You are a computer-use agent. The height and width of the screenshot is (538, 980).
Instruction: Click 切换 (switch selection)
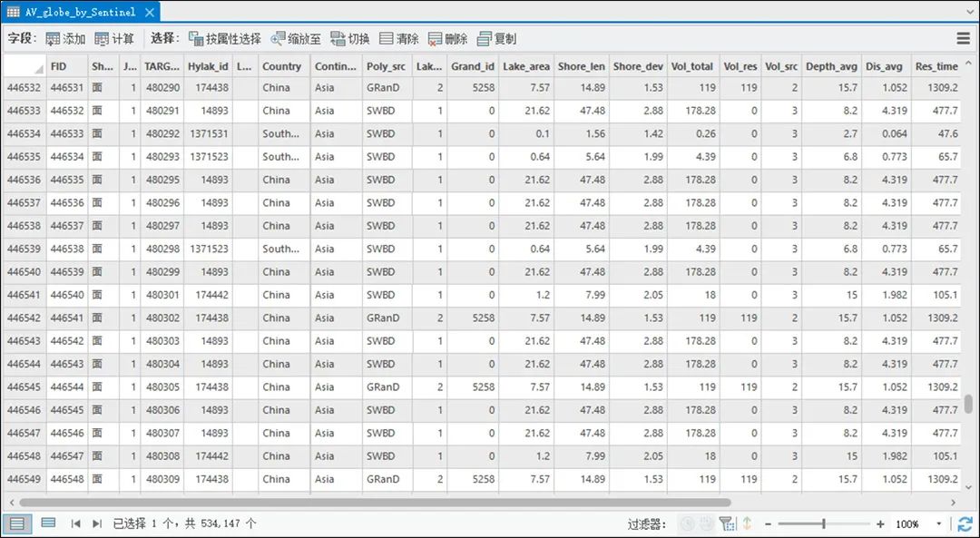point(350,39)
